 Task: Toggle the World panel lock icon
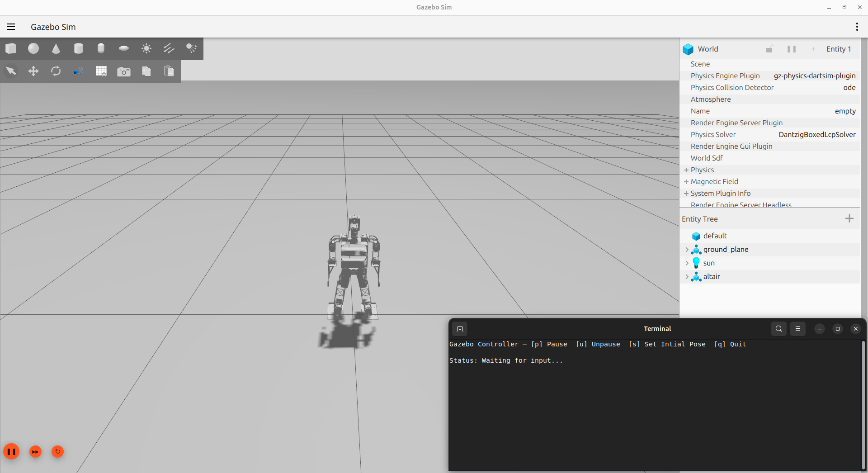[x=769, y=49]
